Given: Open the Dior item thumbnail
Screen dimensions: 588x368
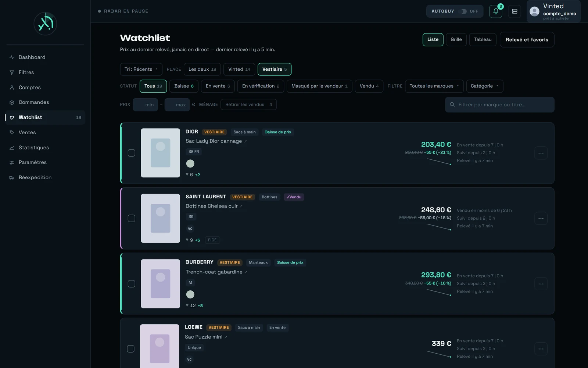Looking at the screenshot, I should point(160,153).
